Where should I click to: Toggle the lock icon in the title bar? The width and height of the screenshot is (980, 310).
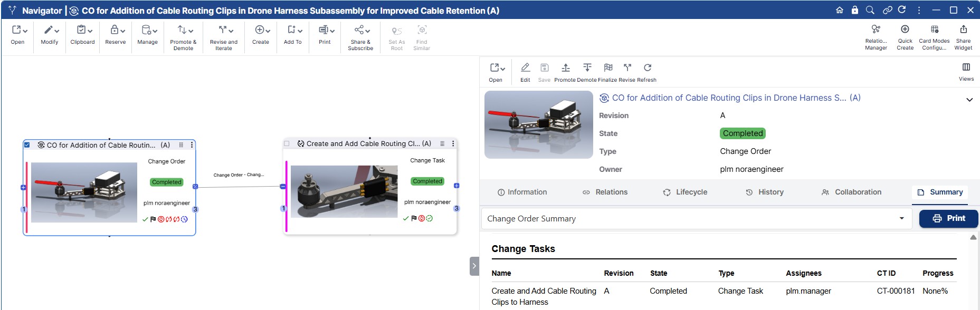pos(854,10)
